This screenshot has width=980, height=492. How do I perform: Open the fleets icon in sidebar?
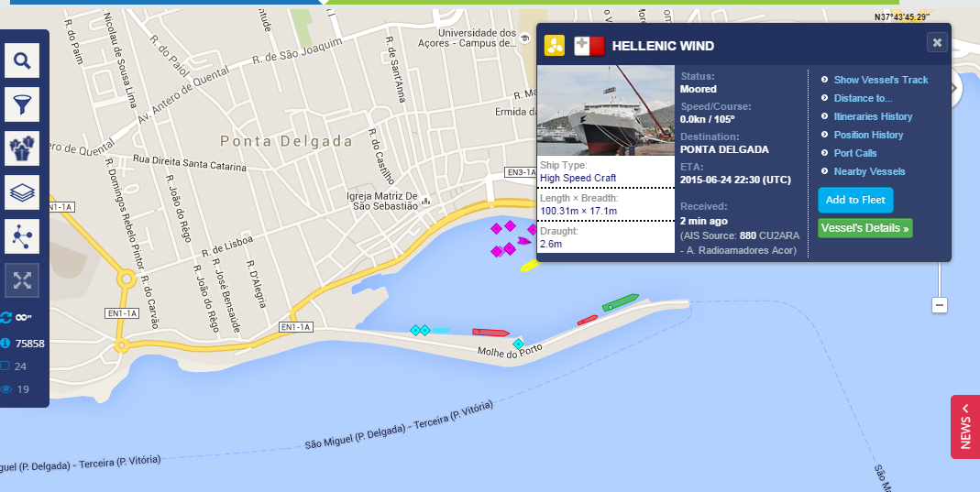pyautogui.click(x=22, y=148)
